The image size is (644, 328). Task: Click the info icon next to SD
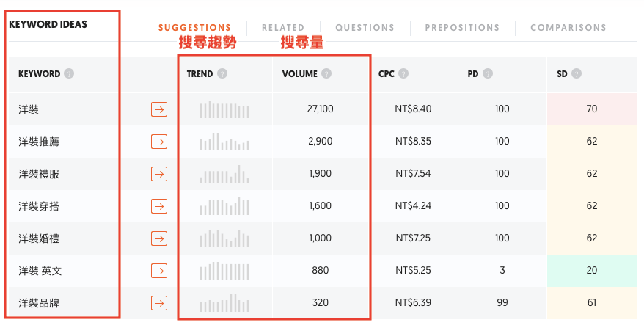[x=577, y=73]
